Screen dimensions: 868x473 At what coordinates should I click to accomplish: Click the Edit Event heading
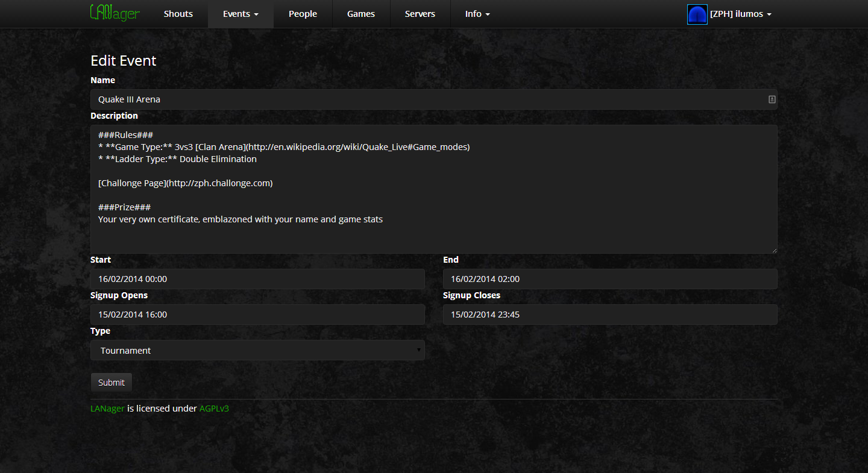[x=123, y=61]
